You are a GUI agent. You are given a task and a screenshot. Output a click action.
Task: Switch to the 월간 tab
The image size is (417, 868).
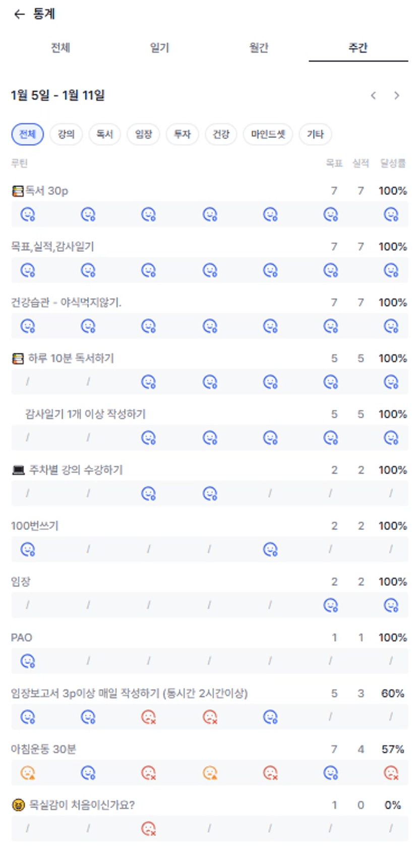point(259,48)
